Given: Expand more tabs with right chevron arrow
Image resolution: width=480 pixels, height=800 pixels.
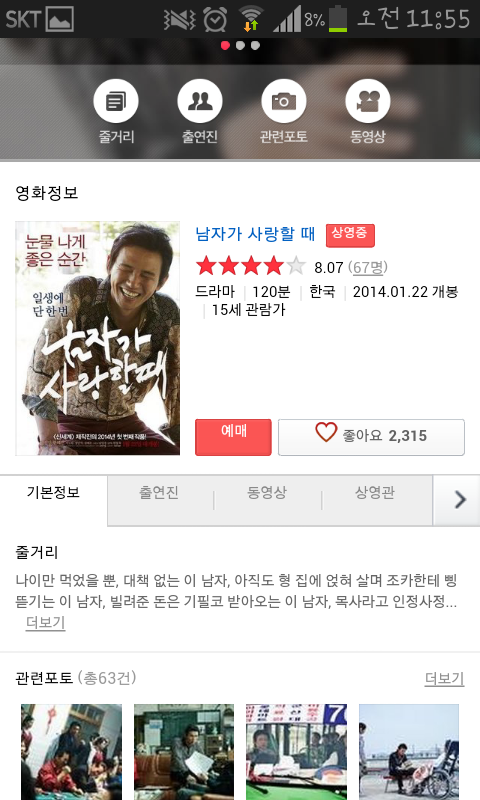Looking at the screenshot, I should [x=459, y=500].
